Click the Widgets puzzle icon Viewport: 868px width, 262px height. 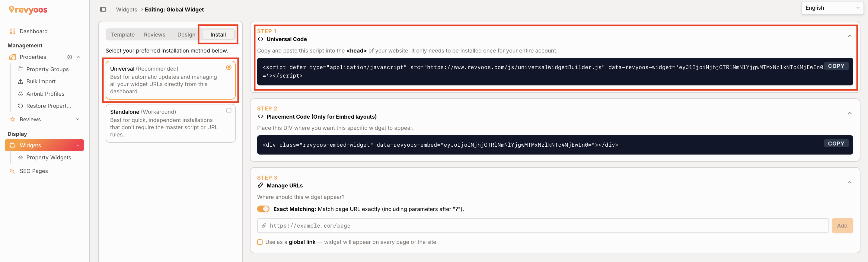(x=12, y=145)
